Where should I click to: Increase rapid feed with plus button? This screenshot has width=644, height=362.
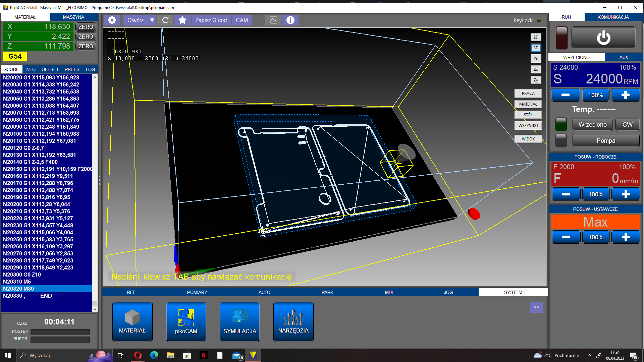[x=626, y=237]
